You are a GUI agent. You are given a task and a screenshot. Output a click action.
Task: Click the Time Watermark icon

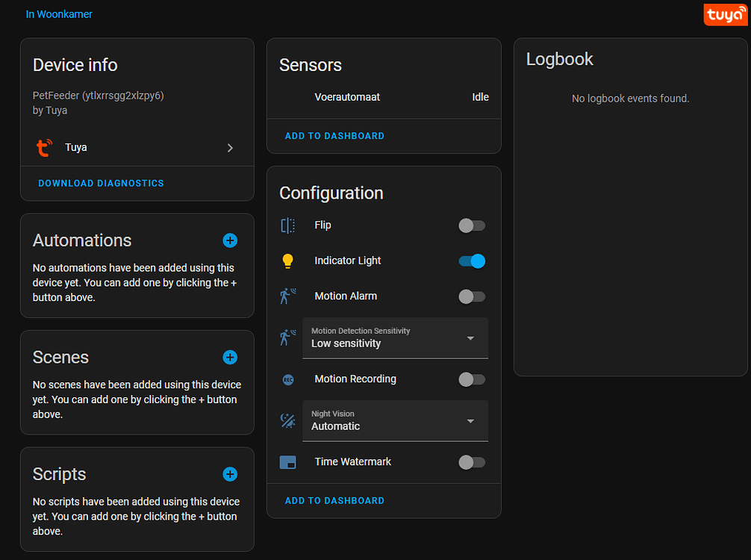click(288, 462)
